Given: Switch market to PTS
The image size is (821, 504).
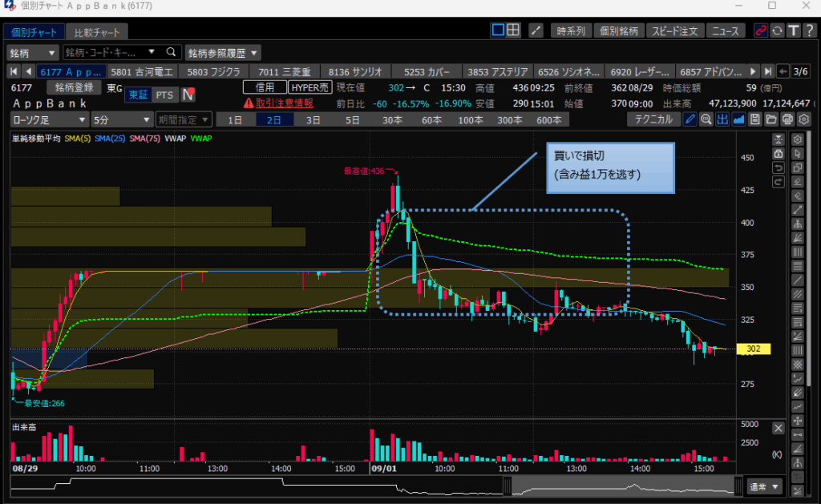Looking at the screenshot, I should tap(164, 95).
